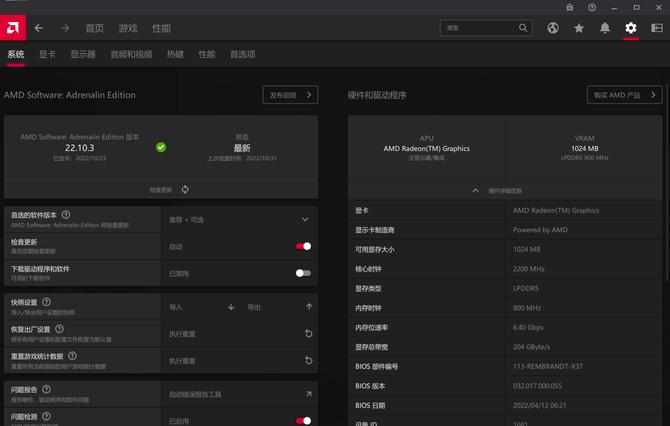The height and width of the screenshot is (426, 670).
Task: Click the factory reset restore icon
Action: [x=309, y=333]
